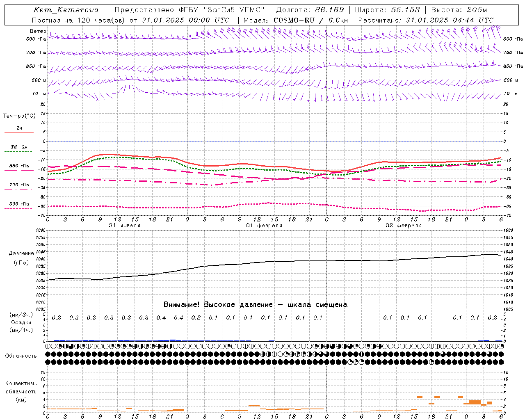Click the Kem_Kemerovo station name in header
The width and height of the screenshot is (525, 420).
click(x=66, y=10)
